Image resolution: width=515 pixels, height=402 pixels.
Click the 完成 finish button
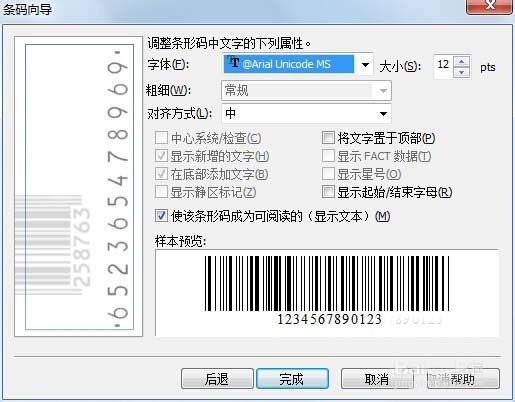292,379
